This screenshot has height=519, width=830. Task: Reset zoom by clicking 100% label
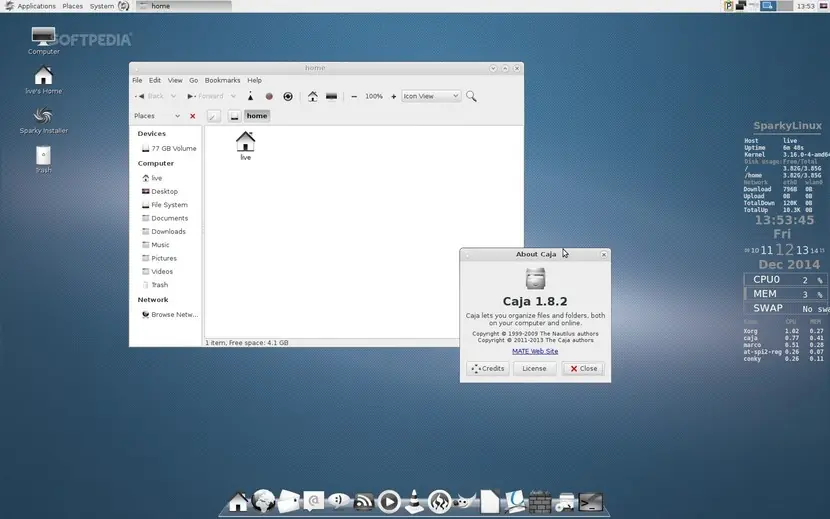pos(374,96)
